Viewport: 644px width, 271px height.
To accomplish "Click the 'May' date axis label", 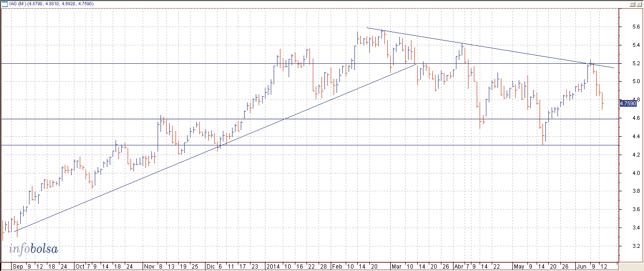I will click(519, 266).
